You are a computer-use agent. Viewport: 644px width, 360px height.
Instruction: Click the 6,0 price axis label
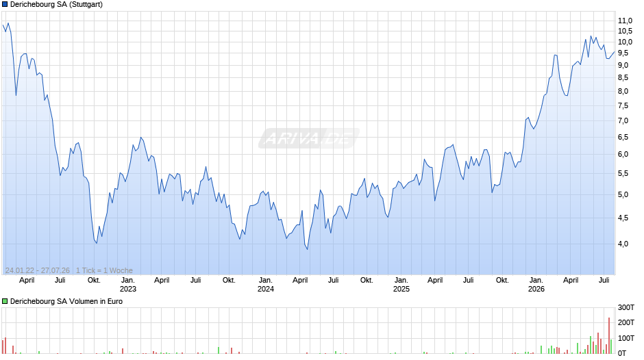pos(623,155)
